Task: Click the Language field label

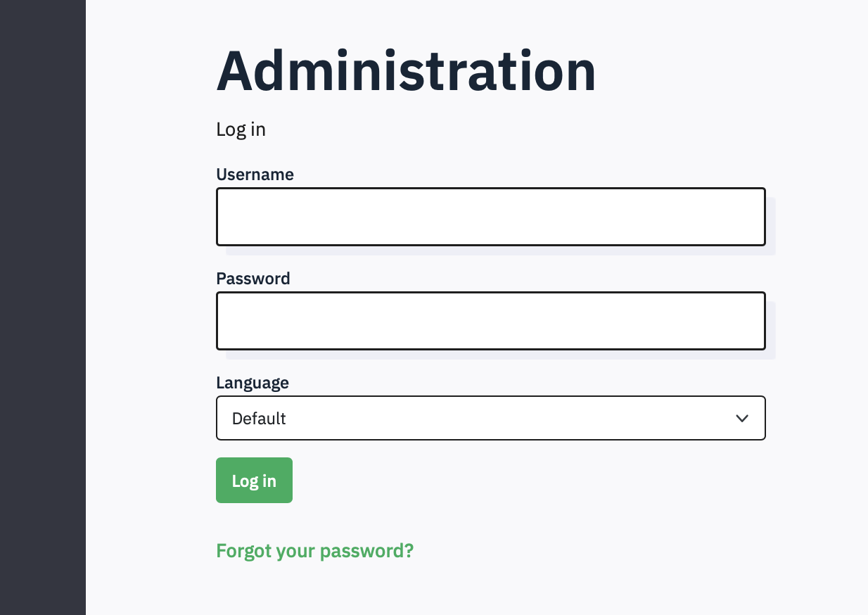Action: [x=252, y=383]
